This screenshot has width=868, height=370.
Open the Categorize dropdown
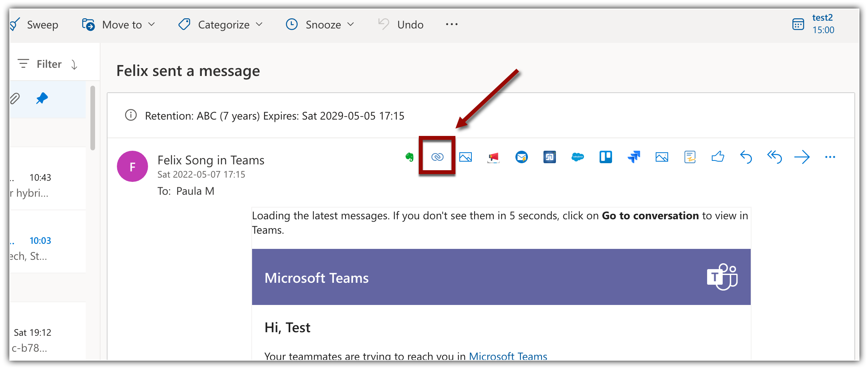click(x=220, y=24)
